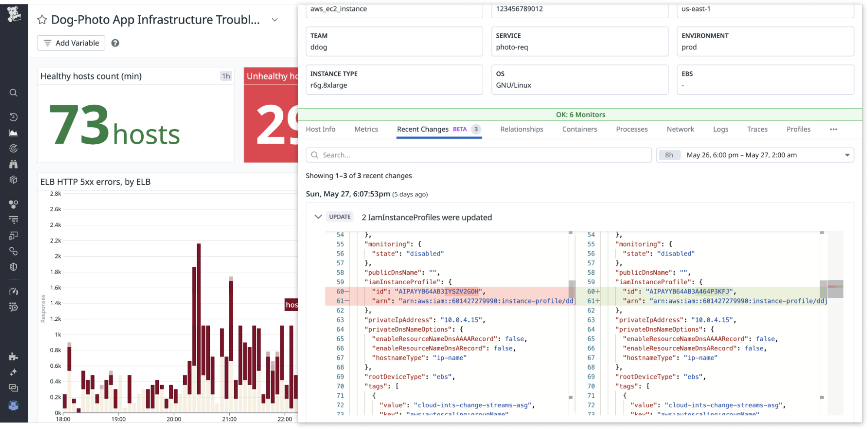The height and width of the screenshot is (429, 868).
Task: Click the Security shield icon
Action: 13,266
